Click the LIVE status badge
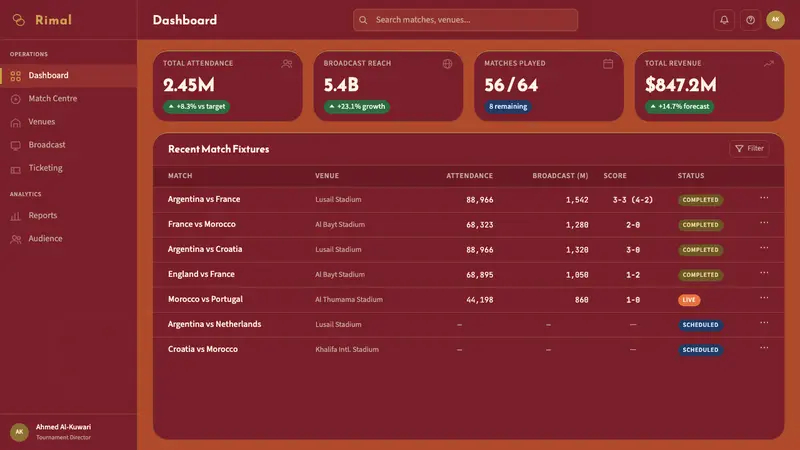800x450 pixels. coord(689,300)
